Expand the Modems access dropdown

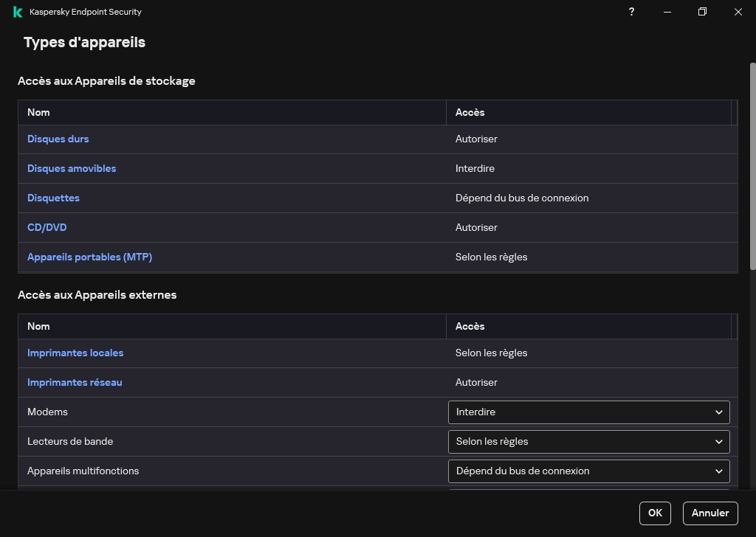588,412
